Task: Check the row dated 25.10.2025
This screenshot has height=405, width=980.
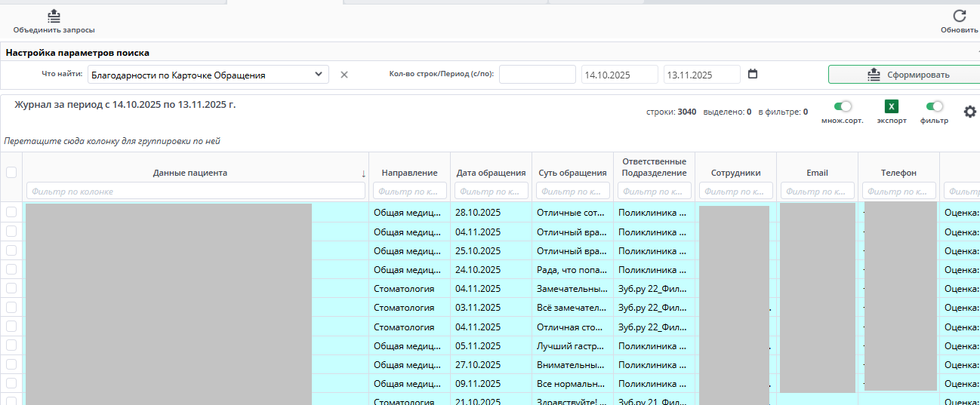Action: pos(11,250)
